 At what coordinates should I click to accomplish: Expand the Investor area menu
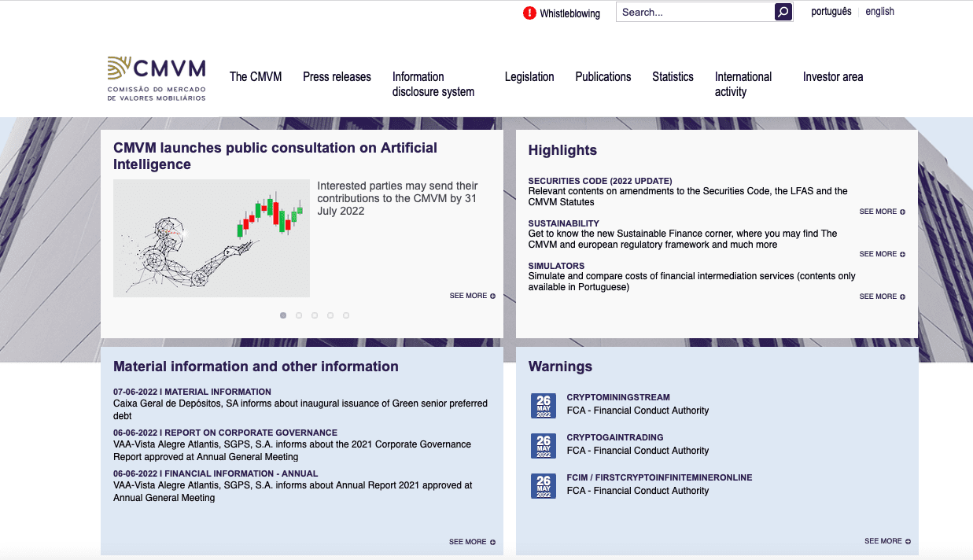(x=832, y=76)
